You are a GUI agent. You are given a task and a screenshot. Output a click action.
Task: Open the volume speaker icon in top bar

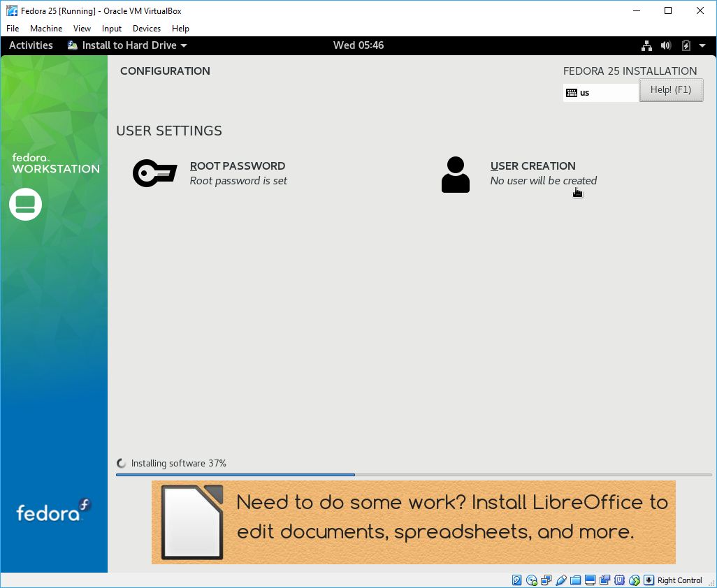point(666,45)
